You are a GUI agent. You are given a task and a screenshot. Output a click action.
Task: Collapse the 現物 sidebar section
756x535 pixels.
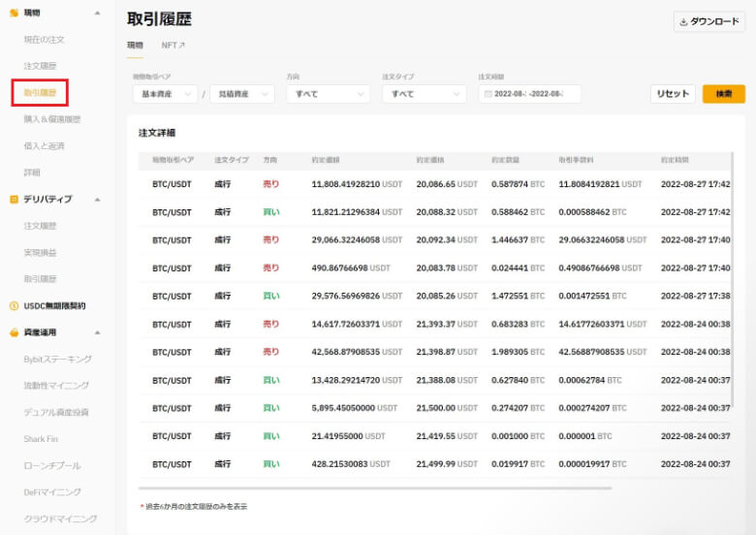click(97, 13)
